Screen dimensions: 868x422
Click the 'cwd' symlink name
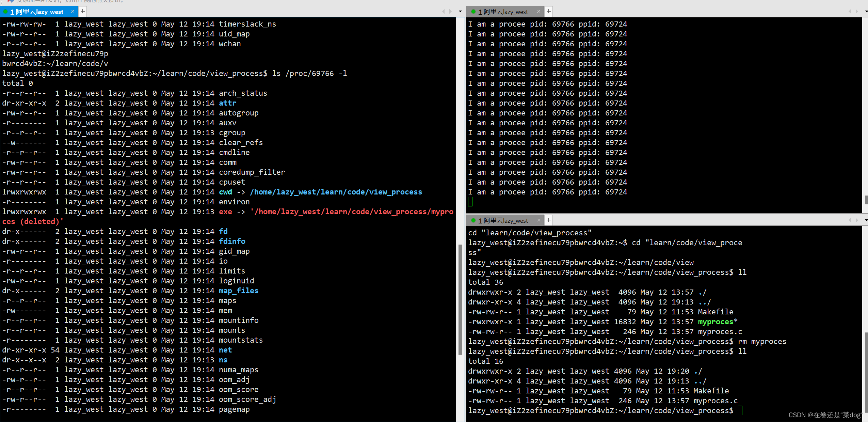click(x=225, y=192)
